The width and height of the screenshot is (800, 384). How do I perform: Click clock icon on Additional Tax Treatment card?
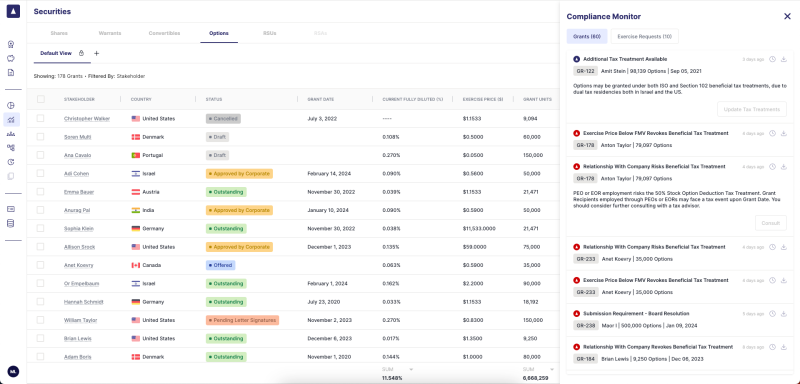[772, 59]
